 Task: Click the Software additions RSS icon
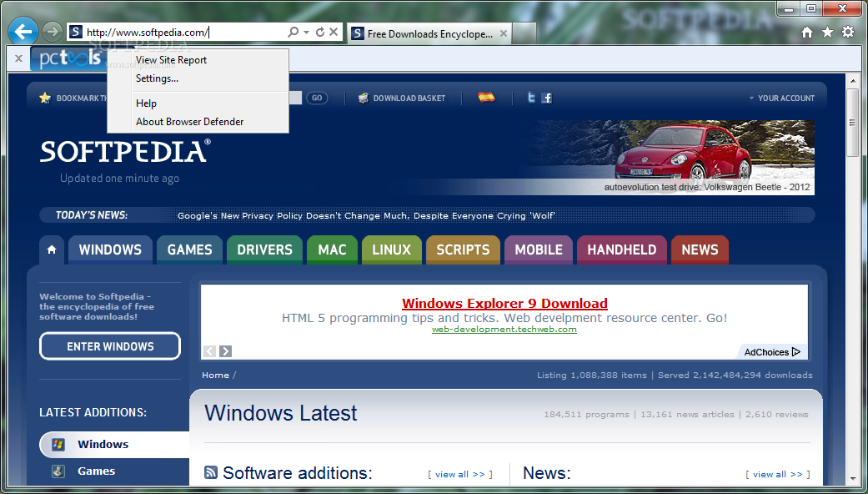click(x=211, y=472)
